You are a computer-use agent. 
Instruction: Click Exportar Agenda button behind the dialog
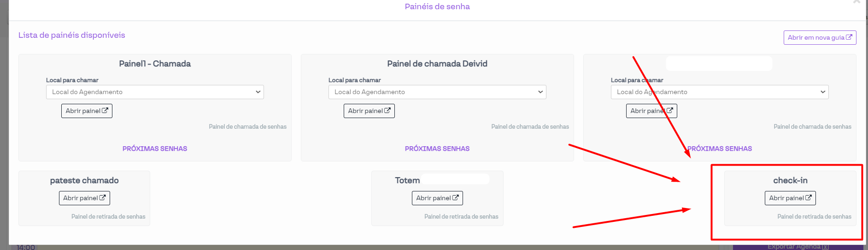point(798,247)
